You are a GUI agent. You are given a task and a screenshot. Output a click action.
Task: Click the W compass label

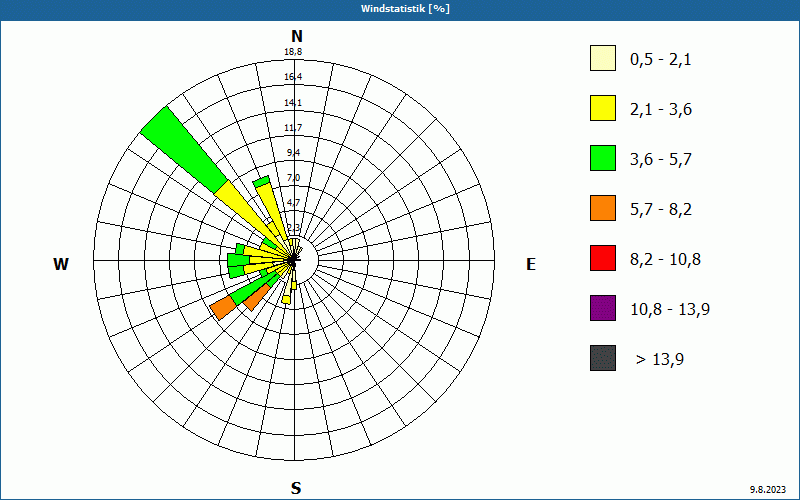click(61, 264)
